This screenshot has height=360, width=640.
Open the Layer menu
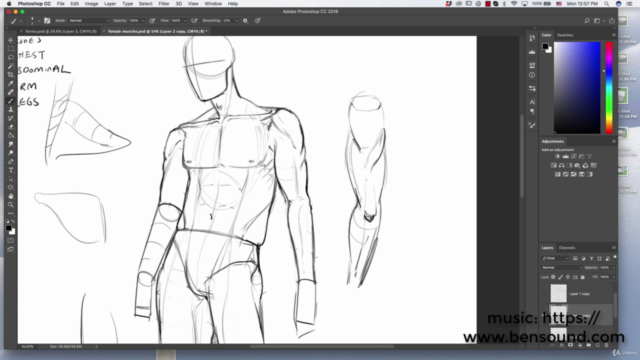point(110,4)
